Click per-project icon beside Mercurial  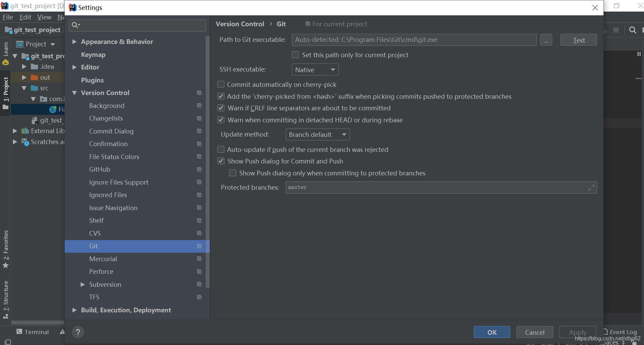pyautogui.click(x=199, y=259)
